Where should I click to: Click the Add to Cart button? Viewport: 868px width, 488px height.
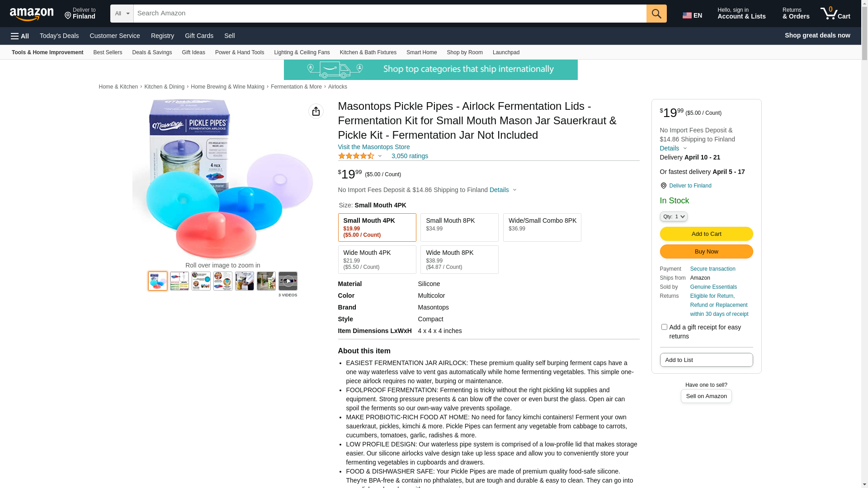[706, 234]
